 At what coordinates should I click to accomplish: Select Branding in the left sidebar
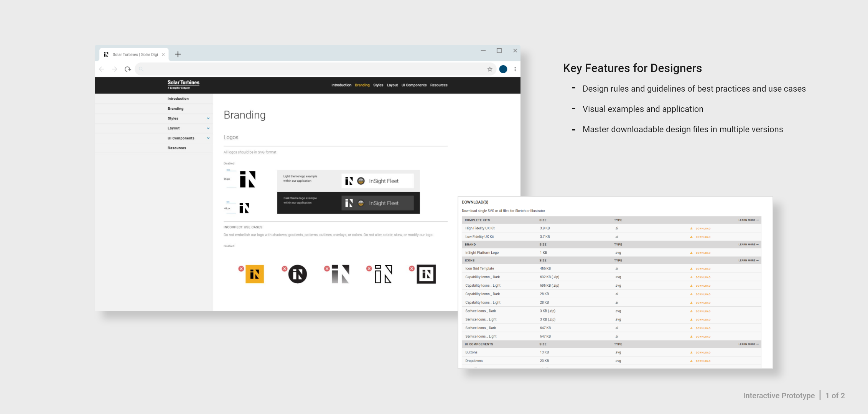coord(175,109)
